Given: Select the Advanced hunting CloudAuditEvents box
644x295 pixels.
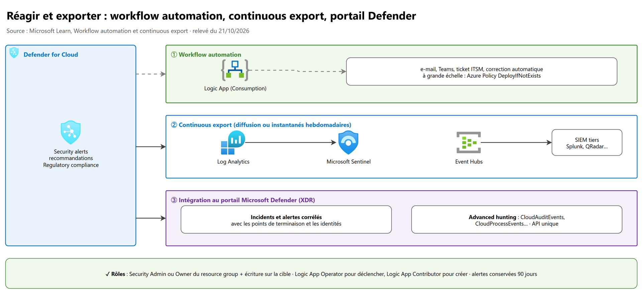Looking at the screenshot, I should pos(517,220).
